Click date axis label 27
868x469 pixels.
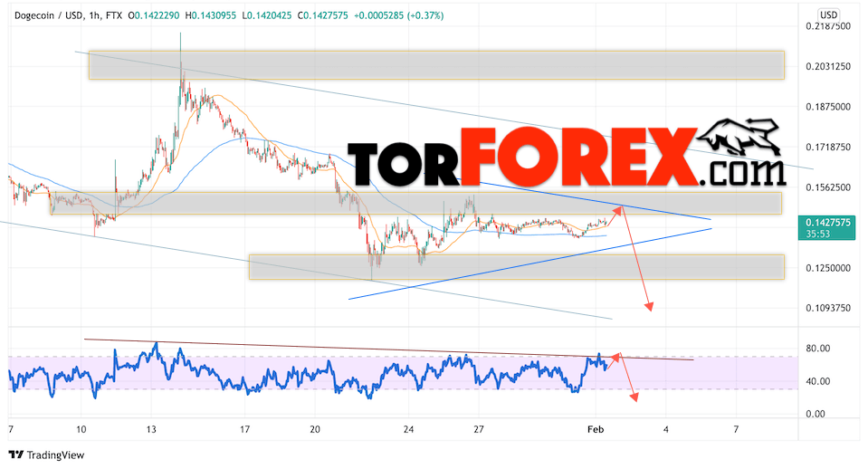(x=479, y=429)
